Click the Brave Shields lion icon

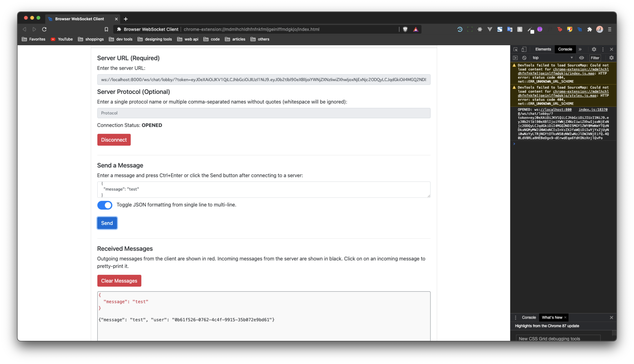405,29
